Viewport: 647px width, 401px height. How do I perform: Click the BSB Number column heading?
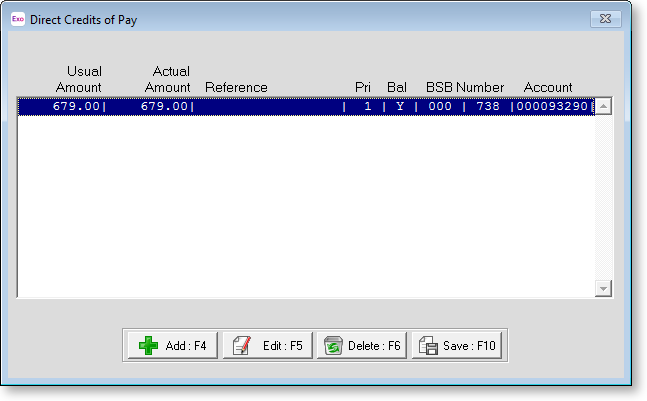465,88
